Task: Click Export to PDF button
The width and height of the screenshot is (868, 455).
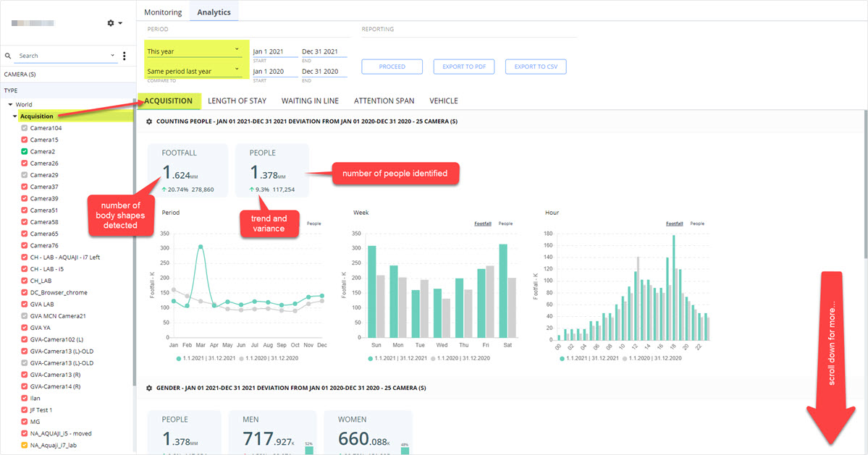Action: tap(464, 67)
